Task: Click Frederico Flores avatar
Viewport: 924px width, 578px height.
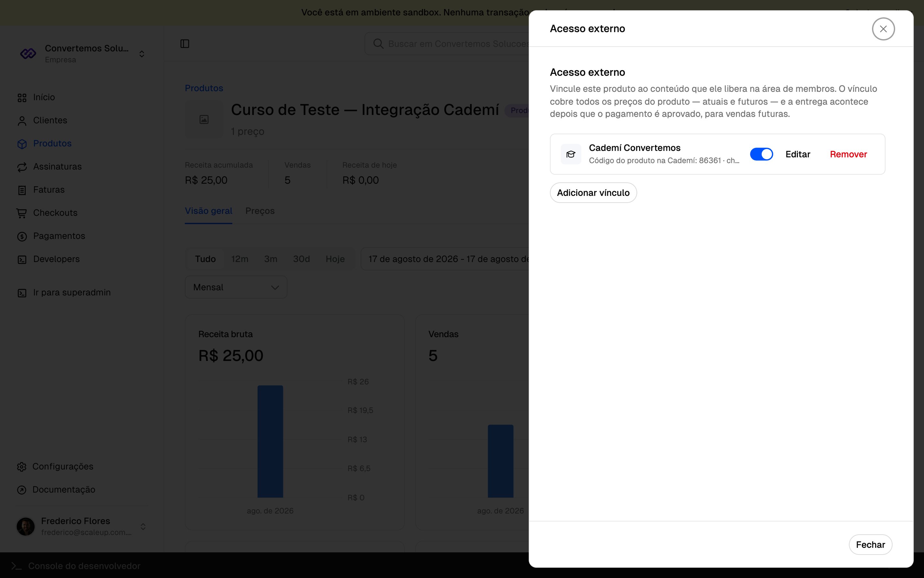Action: click(26, 526)
